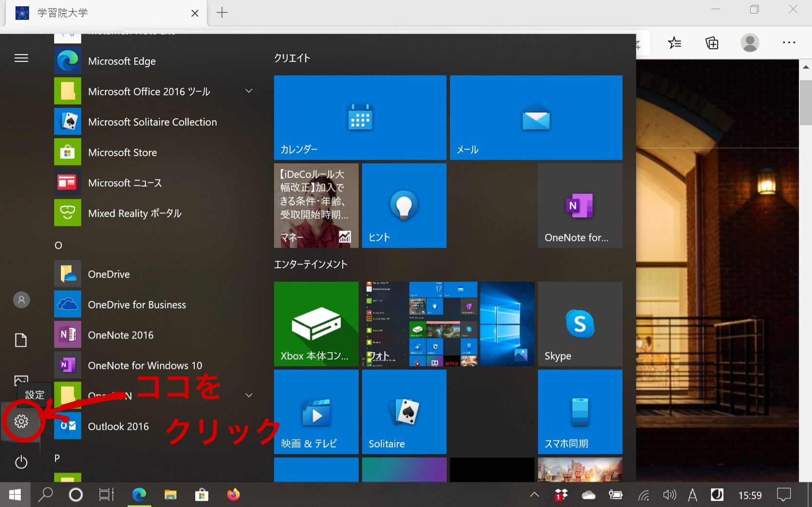Open the Edge profile avatar

pyautogui.click(x=750, y=43)
